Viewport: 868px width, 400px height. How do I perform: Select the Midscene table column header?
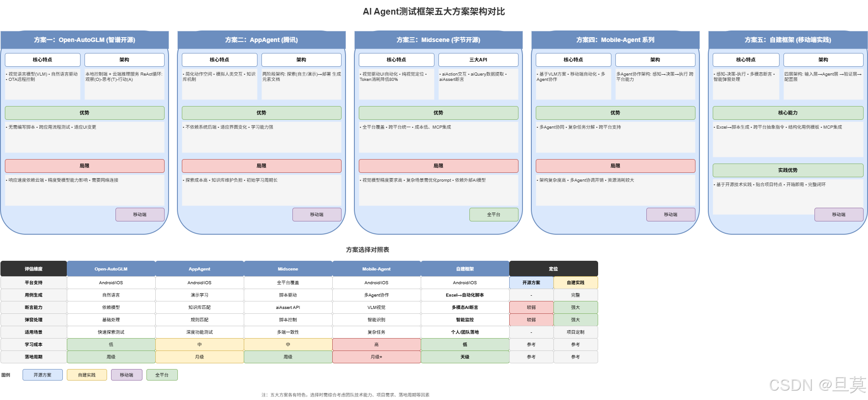[288, 269]
